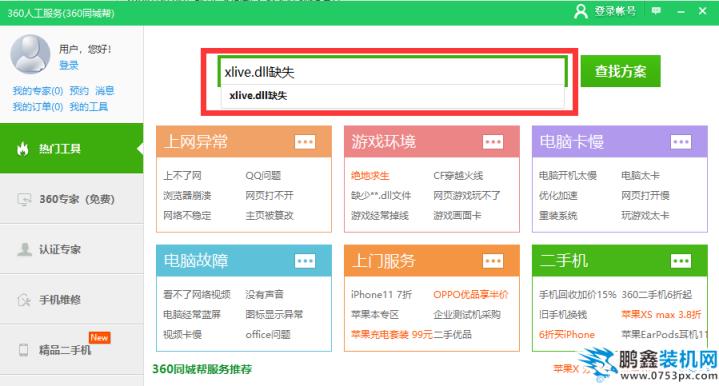Open more options on 二手机 card
This screenshot has width=719, height=386.
681,261
